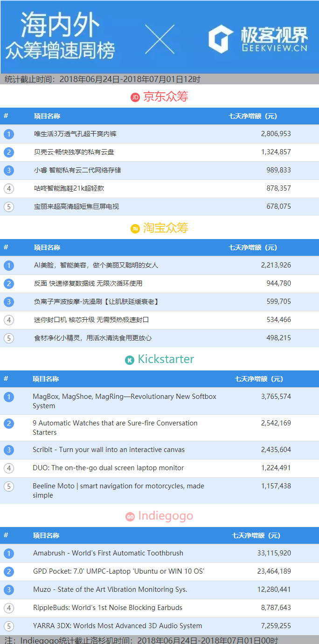Open the Kickstarter section heading
Screen dimensions: 319x644
coord(166,359)
